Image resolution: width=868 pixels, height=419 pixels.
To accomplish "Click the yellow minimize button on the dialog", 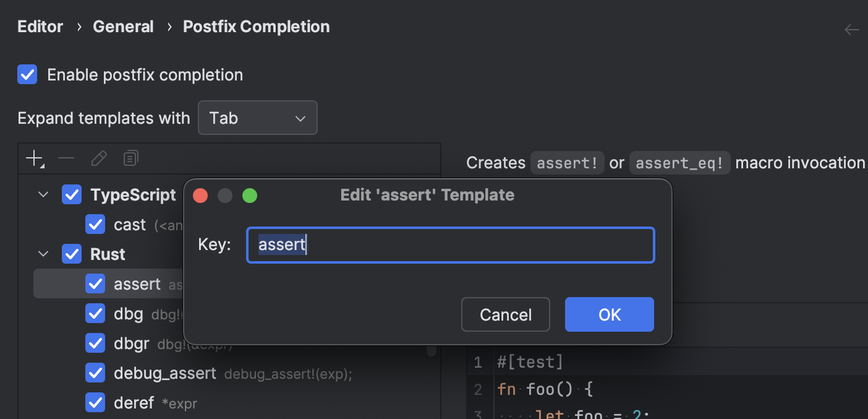I will pyautogui.click(x=225, y=195).
